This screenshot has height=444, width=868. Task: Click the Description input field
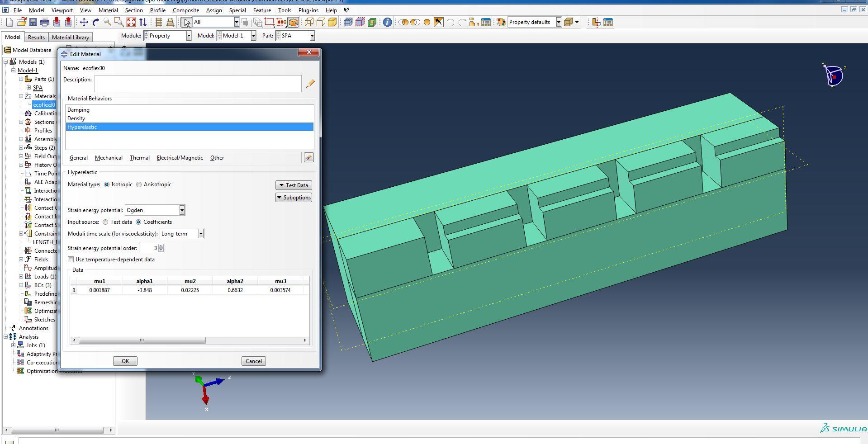coord(198,84)
